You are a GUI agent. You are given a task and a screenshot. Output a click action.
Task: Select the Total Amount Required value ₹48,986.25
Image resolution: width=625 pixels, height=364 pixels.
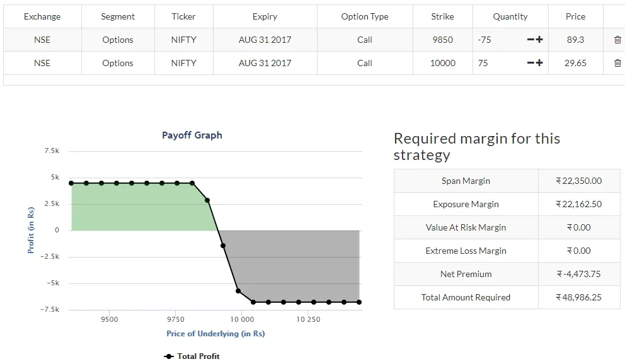(578, 297)
